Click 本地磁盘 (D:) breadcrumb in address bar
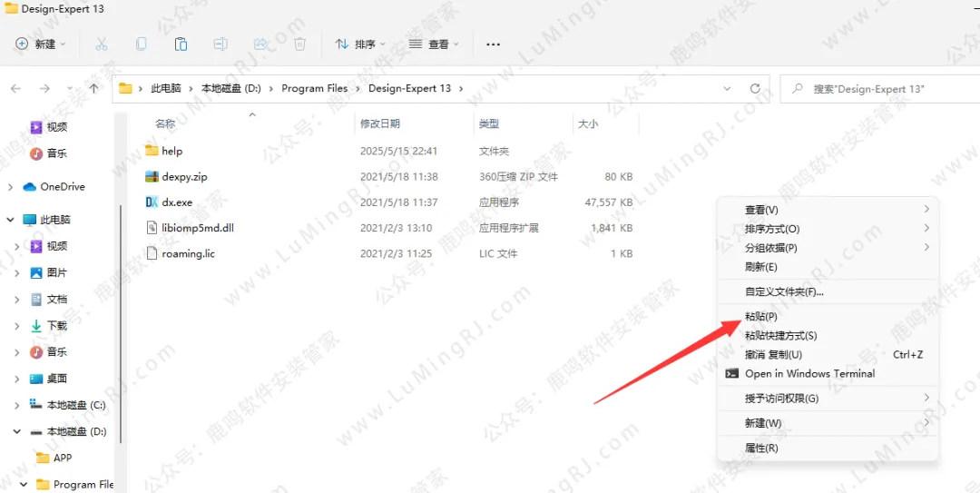The width and height of the screenshot is (980, 493). (231, 88)
